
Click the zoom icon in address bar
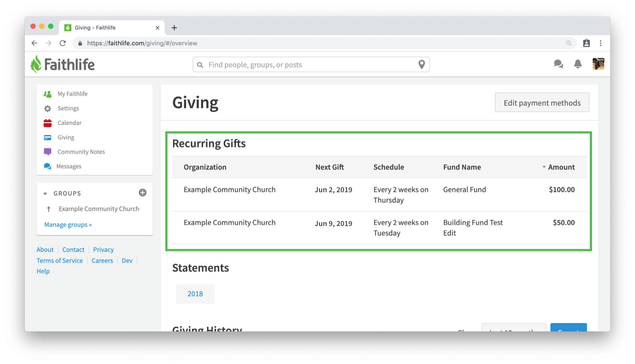[x=569, y=43]
